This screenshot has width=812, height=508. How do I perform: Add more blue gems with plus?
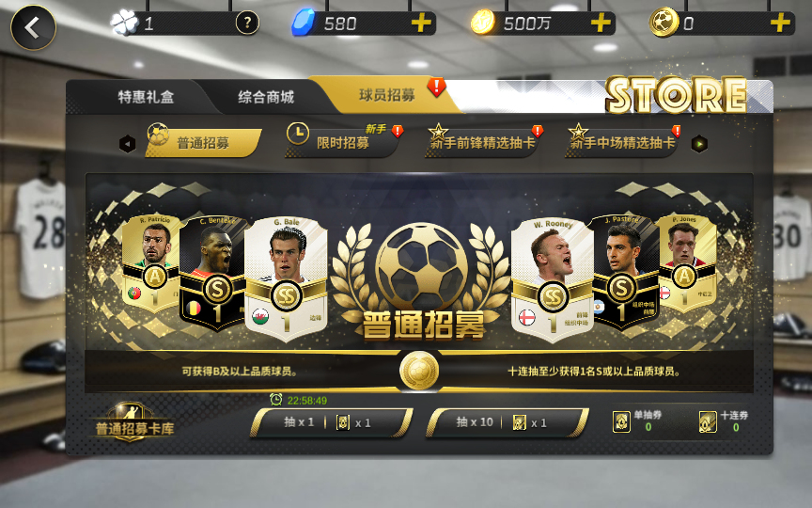pos(421,24)
